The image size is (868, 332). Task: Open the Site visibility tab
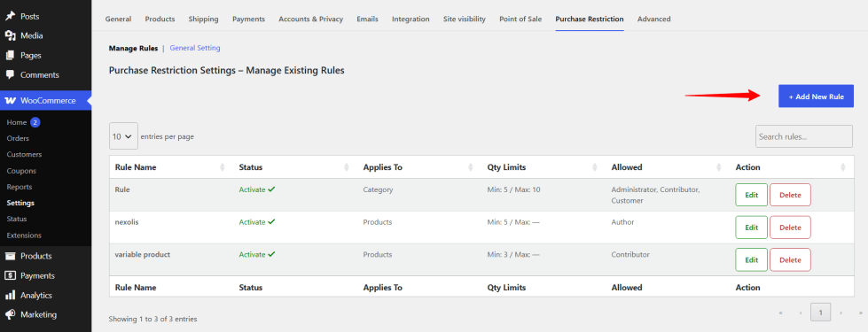click(465, 19)
